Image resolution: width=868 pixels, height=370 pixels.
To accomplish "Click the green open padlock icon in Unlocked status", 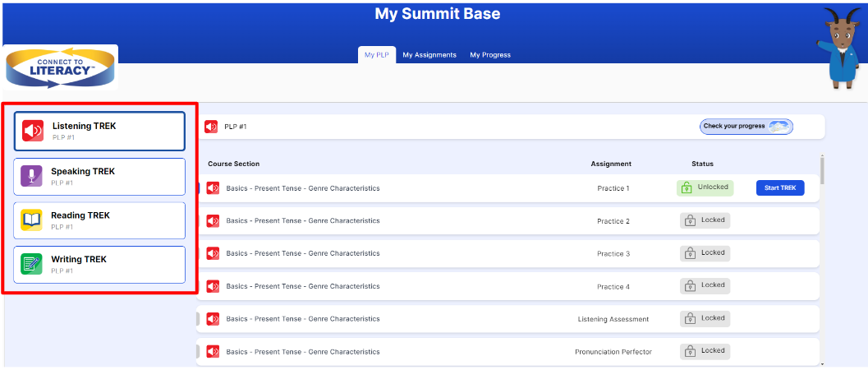I will coord(687,187).
